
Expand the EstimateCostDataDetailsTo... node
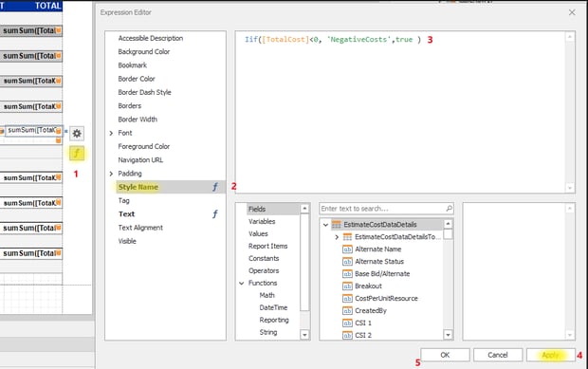[x=337, y=237]
